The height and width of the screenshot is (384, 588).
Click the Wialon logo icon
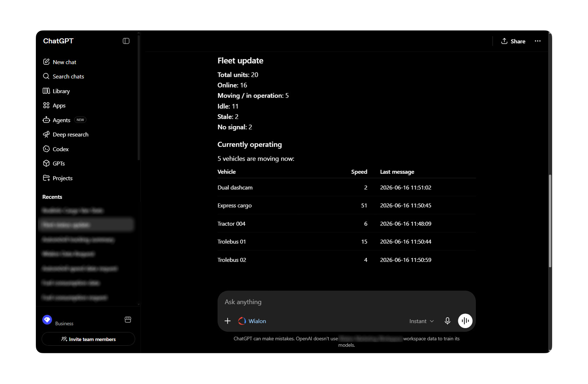pos(242,321)
